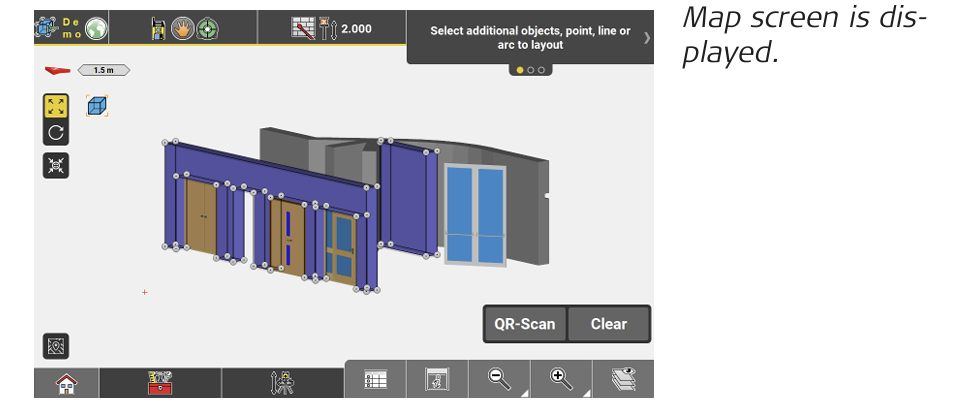This screenshot has width=955, height=402.
Task: Click the globe coordinate system icon
Action: [96, 28]
